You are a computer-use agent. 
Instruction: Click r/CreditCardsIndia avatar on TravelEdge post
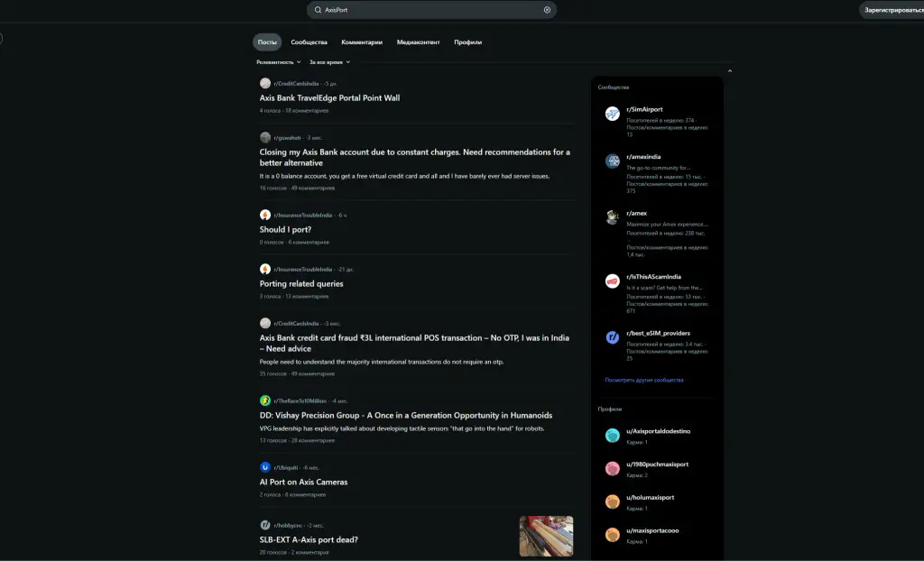coord(265,83)
